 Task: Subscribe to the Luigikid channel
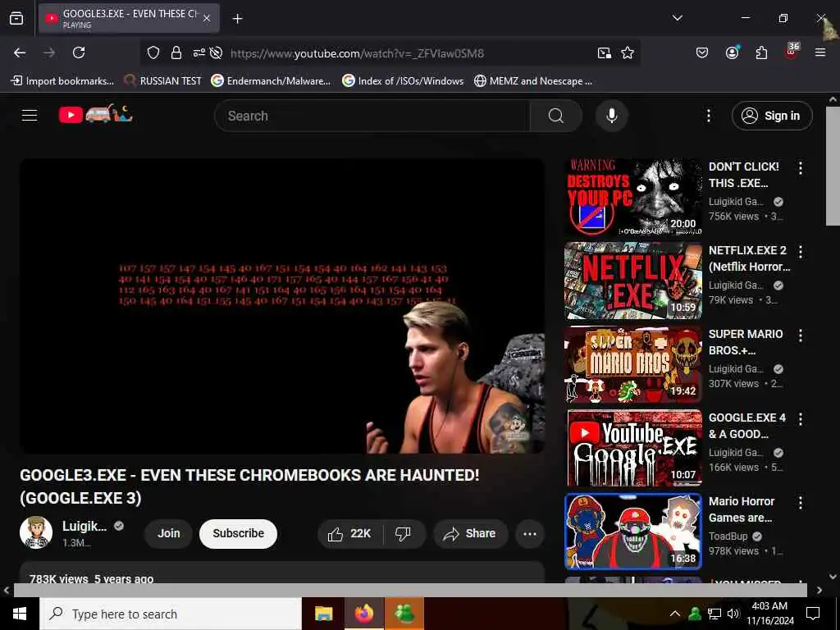point(239,533)
